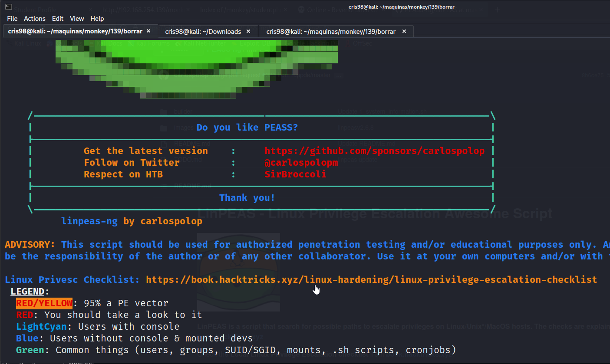Click "Users with console" text

(x=129, y=327)
